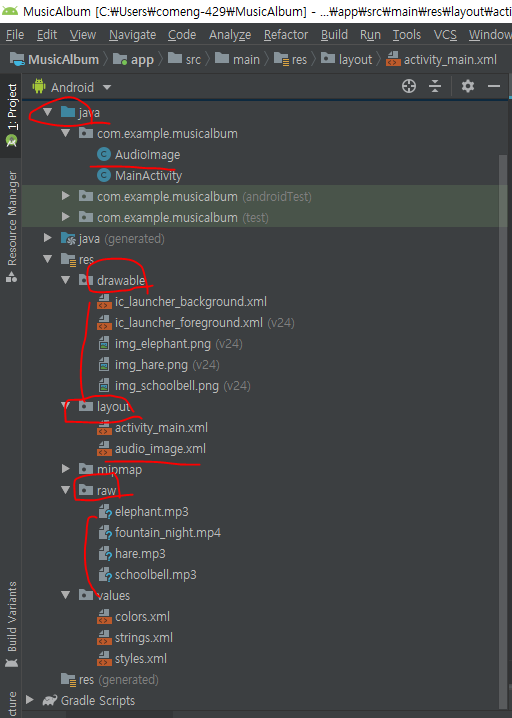512x718 pixels.
Task: Click strings.xml file icon
Action: pos(104,637)
